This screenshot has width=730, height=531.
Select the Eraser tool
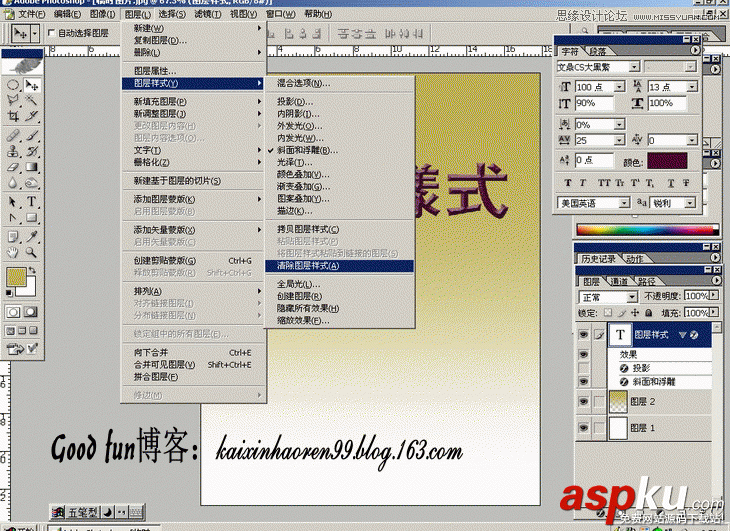coord(13,167)
